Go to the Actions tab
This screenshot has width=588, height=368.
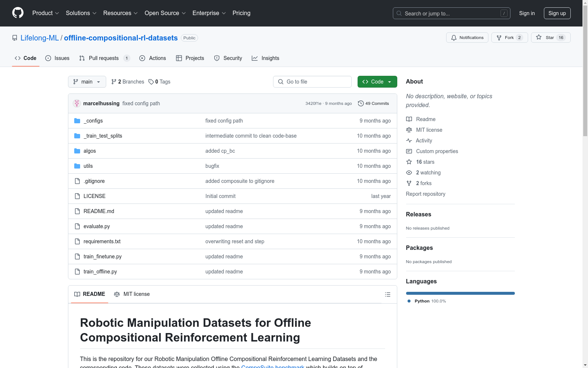pyautogui.click(x=153, y=58)
